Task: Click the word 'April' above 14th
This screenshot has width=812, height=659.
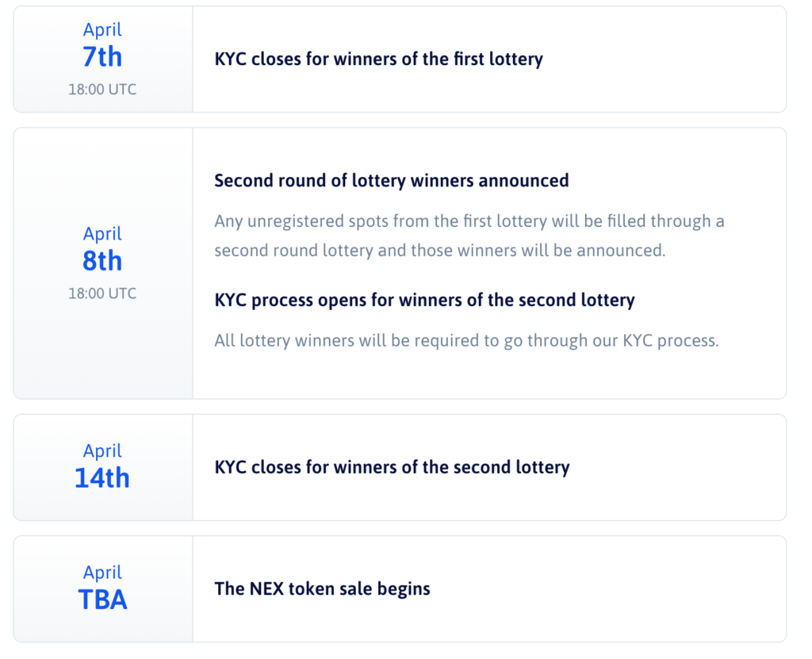Action: (102, 450)
